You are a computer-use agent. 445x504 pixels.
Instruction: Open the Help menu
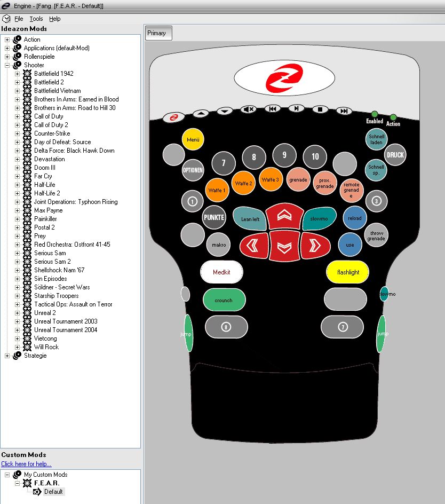pos(54,19)
